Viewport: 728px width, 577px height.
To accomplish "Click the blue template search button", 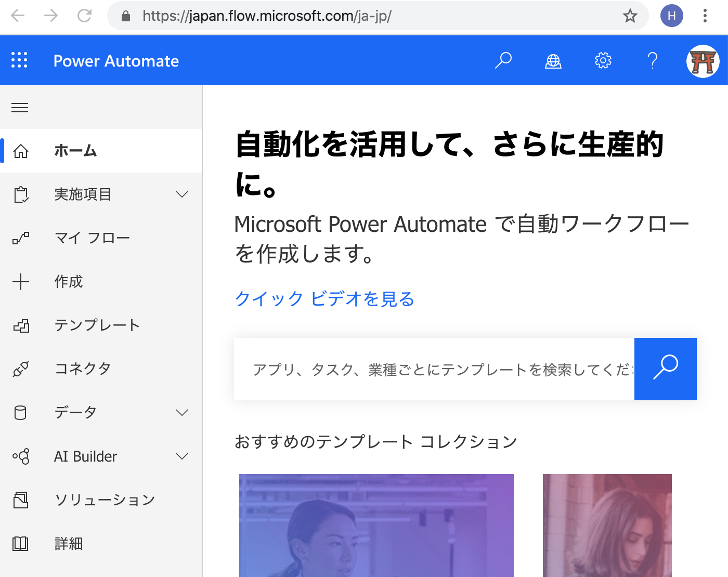I will [665, 369].
